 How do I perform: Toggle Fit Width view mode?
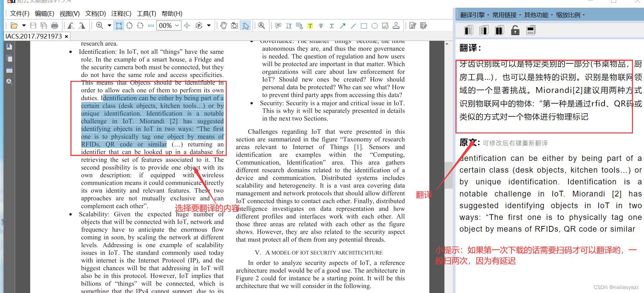point(140,25)
